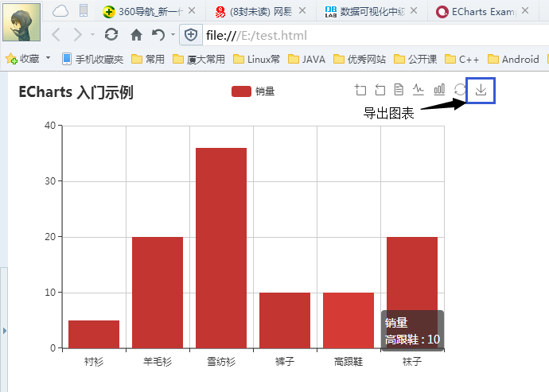Screen dimensions: 549x392
Task: Close the 网易 mail tab
Action: coord(302,12)
